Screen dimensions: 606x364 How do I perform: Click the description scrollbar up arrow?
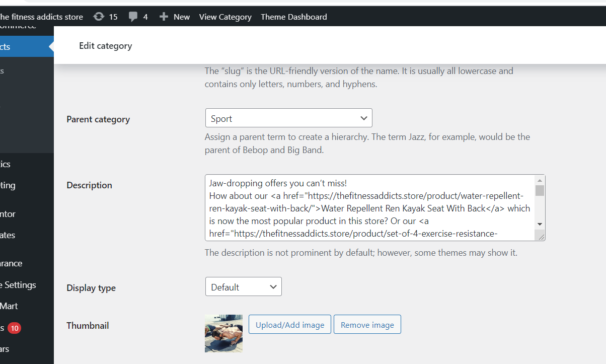(540, 180)
